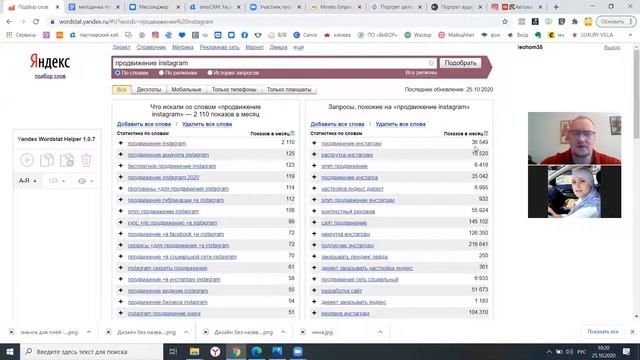Add 'разработка сайт' via its plus icon
640x360 pixels.
tap(314, 291)
